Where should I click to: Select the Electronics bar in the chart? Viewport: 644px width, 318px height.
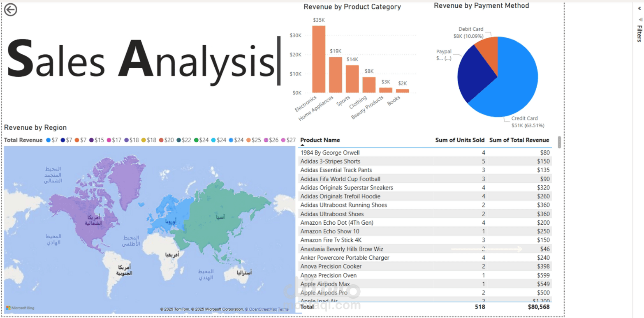click(319, 59)
